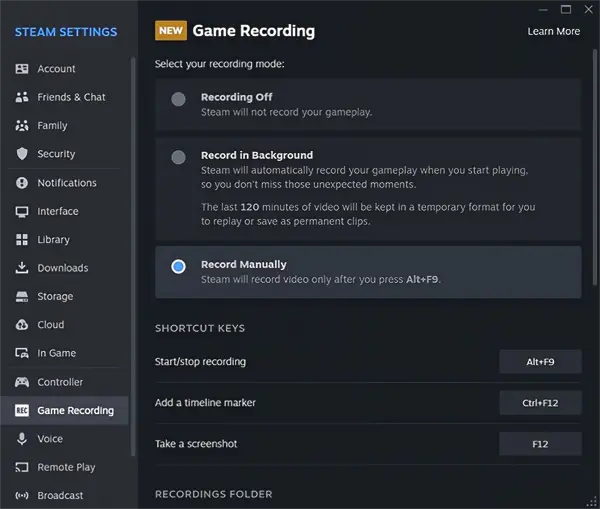This screenshot has height=509, width=600.
Task: Click the Downloads arrow icon
Action: click(22, 268)
